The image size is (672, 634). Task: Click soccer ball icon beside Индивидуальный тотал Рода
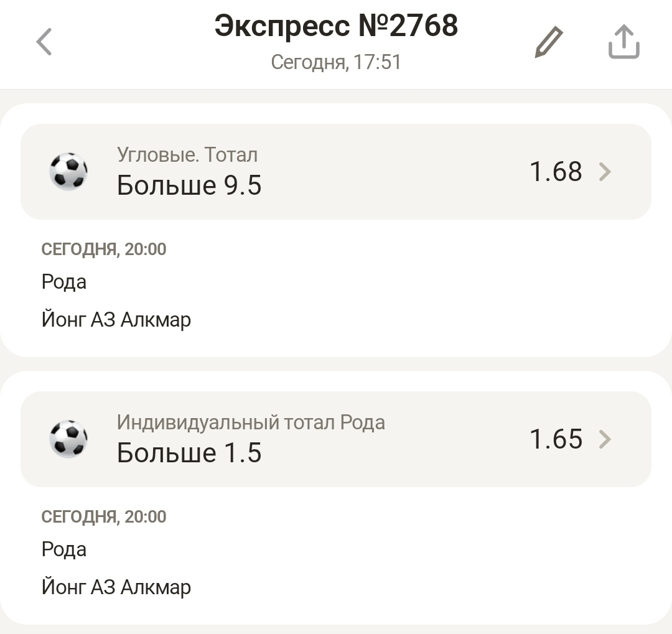68,439
